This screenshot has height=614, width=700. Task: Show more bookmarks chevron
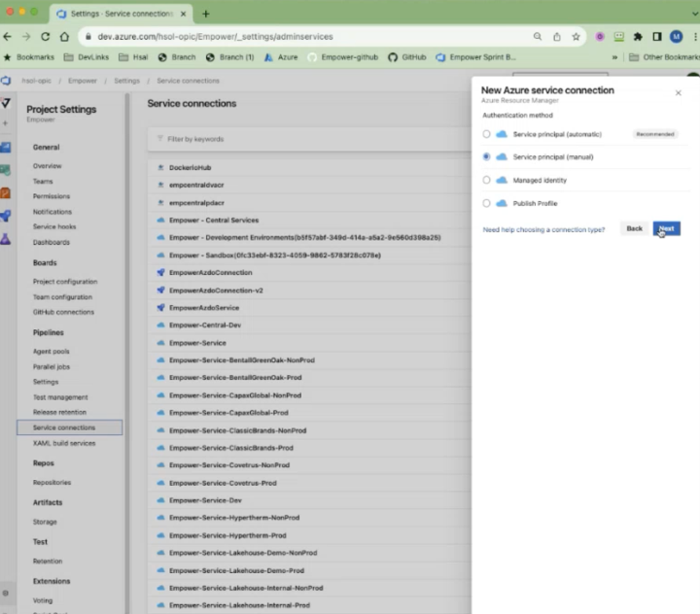[x=614, y=57]
